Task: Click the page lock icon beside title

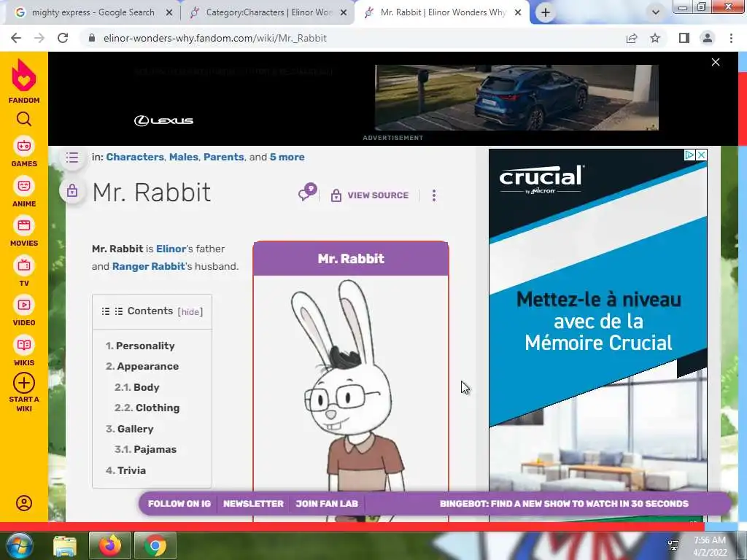Action: point(72,192)
